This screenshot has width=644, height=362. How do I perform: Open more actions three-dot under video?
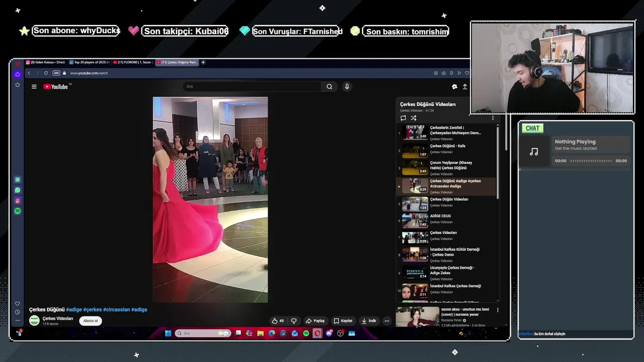(387, 321)
